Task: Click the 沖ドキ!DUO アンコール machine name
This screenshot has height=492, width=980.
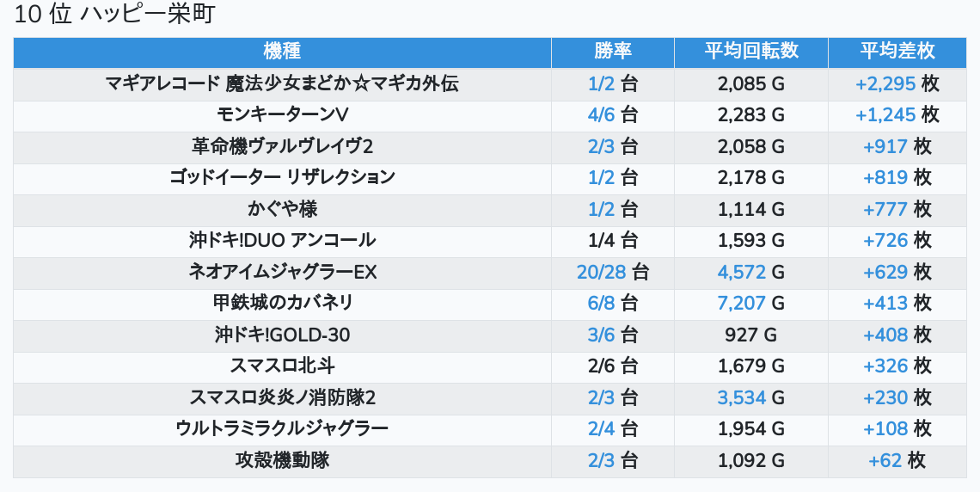Action: click(282, 241)
